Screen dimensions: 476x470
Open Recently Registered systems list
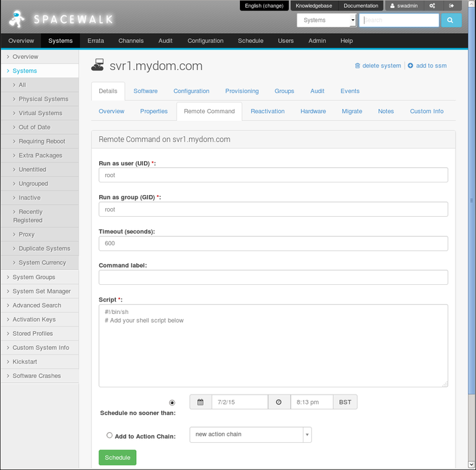pos(28,216)
